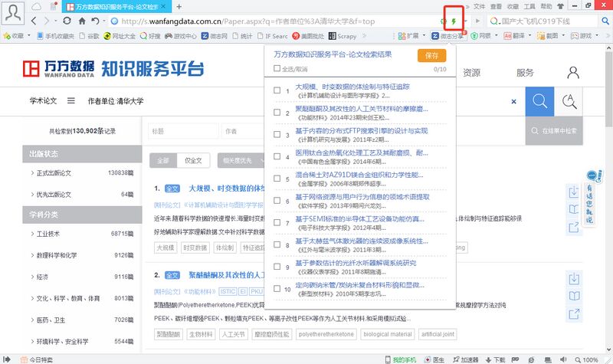613x364 pixels.
Task: Reload the page with the refresh icon
Action: pyautogui.click(x=67, y=21)
